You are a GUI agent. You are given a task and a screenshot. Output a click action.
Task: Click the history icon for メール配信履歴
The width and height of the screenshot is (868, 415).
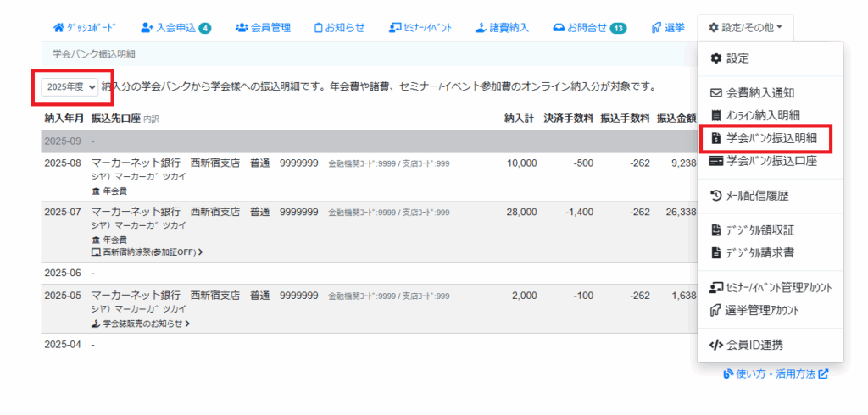click(x=715, y=196)
